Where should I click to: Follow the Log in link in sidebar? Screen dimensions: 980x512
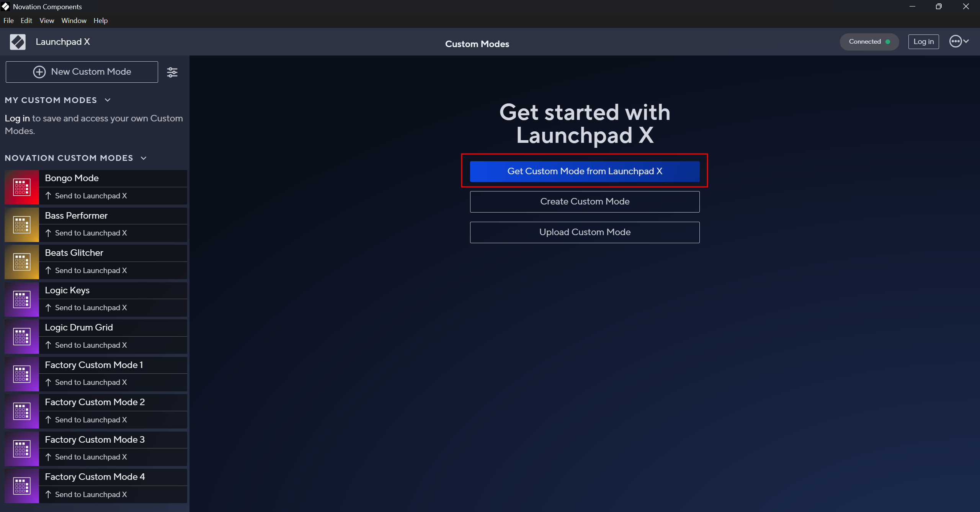17,118
